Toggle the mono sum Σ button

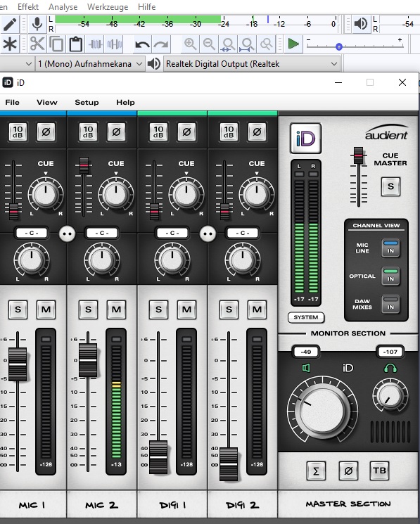point(316,471)
